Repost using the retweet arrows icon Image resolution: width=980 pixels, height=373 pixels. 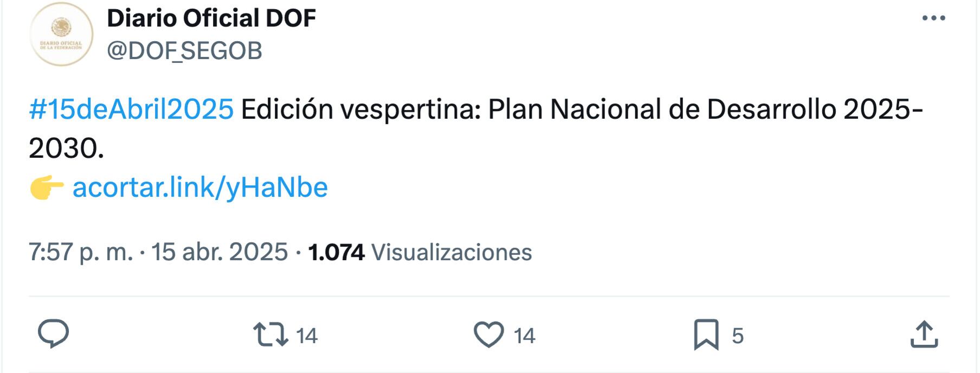[271, 335]
